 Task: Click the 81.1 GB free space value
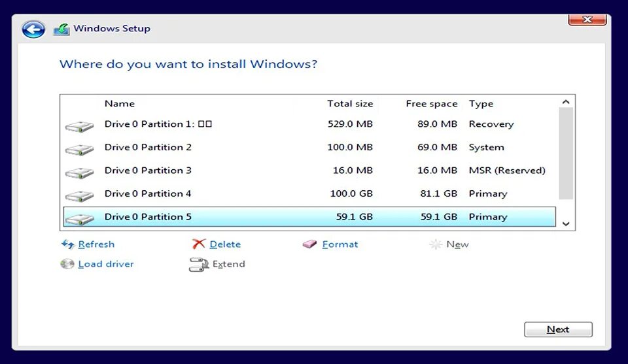(438, 193)
